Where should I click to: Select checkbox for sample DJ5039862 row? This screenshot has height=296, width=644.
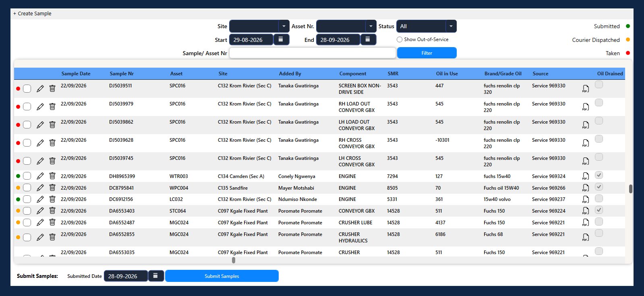[27, 125]
